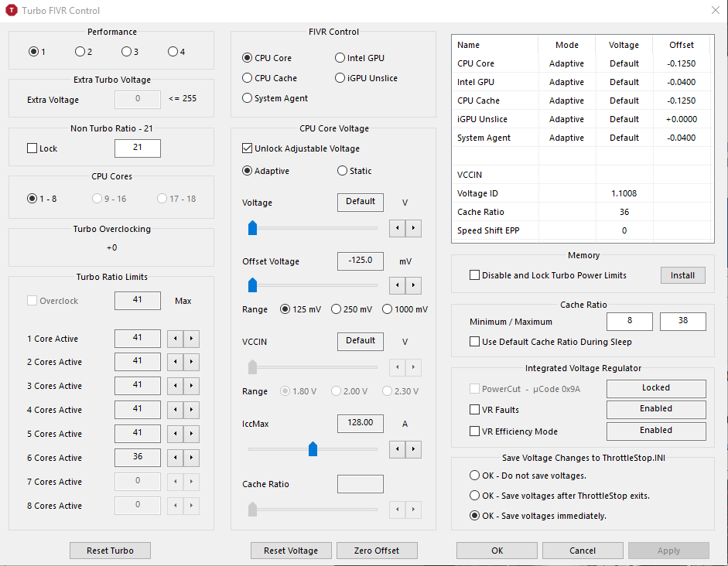Lower the Offset Voltage with the left arrow
Image resolution: width=728 pixels, height=566 pixels.
click(x=397, y=285)
